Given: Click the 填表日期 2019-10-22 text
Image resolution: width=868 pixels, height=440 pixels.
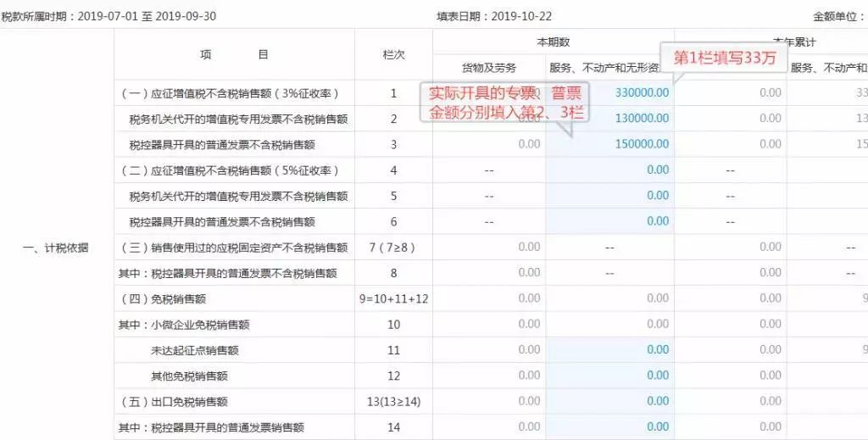Looking at the screenshot, I should (x=494, y=17).
